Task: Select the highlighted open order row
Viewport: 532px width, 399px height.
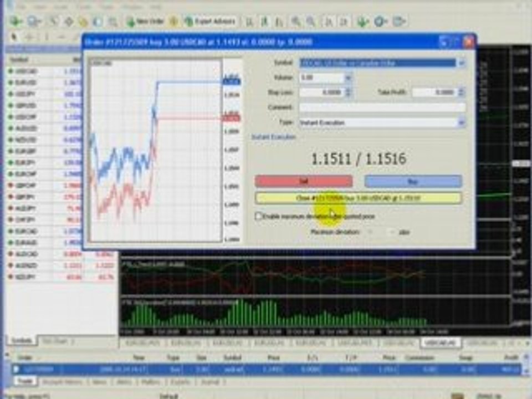Action: (267, 369)
